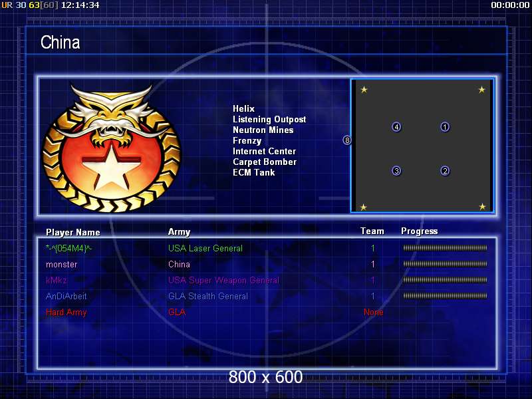
Task: Click the loading progress bar for monster
Action: point(445,264)
